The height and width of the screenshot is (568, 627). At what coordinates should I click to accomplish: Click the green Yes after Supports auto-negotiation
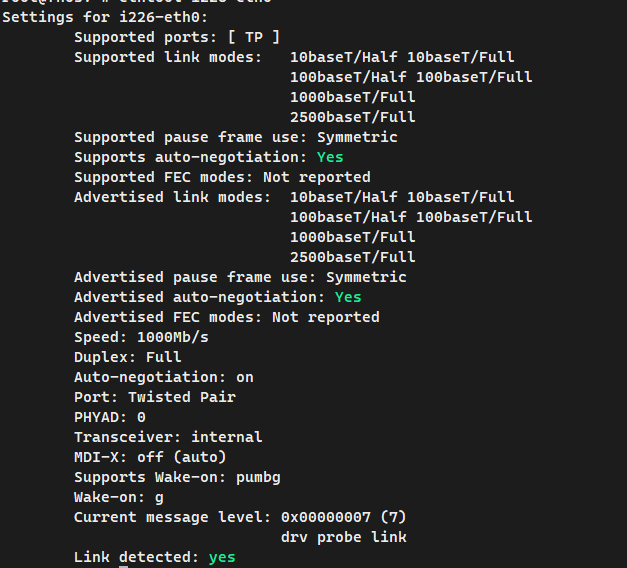pyautogui.click(x=330, y=157)
